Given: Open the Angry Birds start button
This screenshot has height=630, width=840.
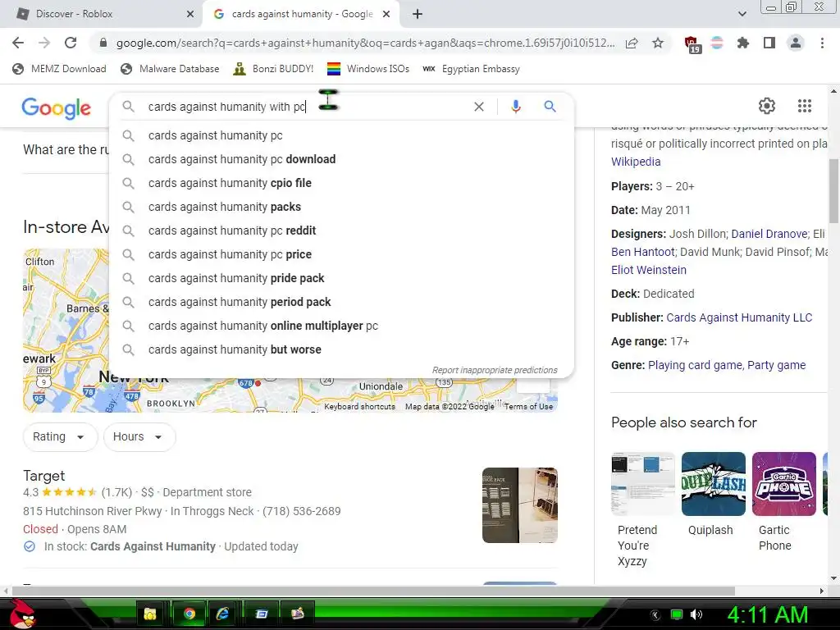Looking at the screenshot, I should [x=21, y=614].
